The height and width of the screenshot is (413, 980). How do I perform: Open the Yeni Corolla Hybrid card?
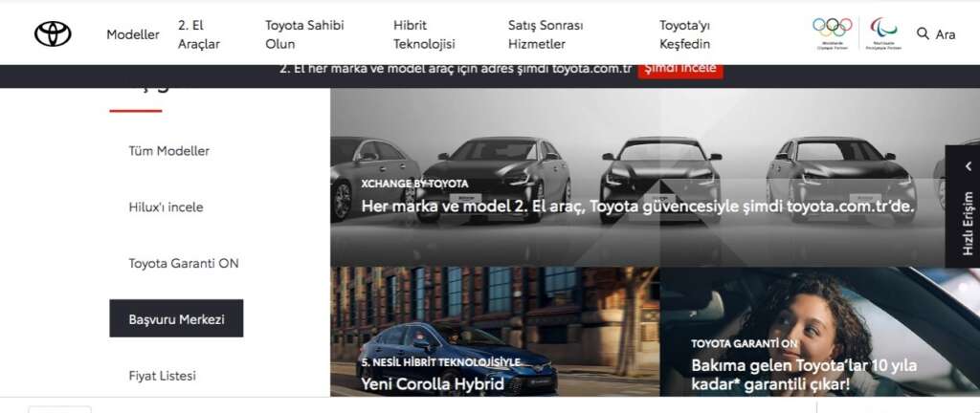pos(495,332)
